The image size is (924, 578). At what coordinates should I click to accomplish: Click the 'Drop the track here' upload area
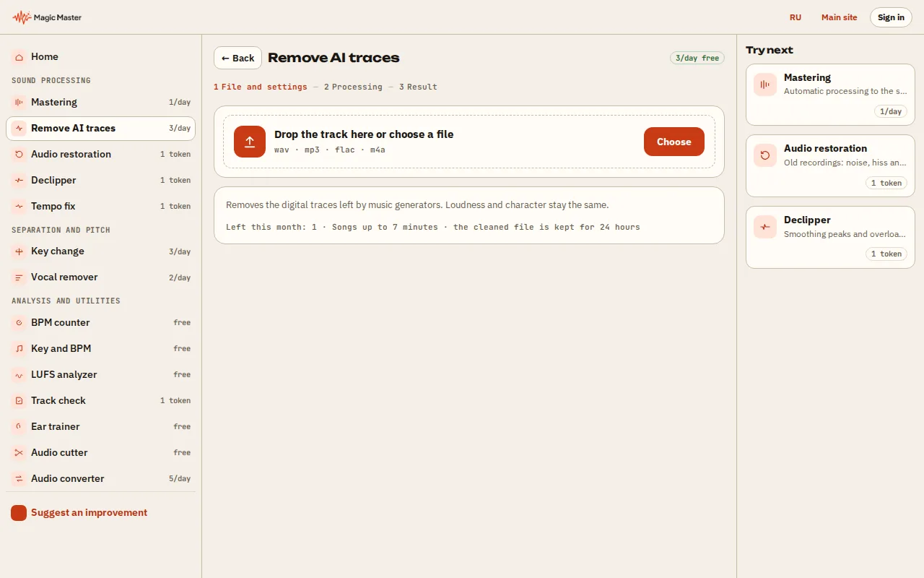click(469, 142)
